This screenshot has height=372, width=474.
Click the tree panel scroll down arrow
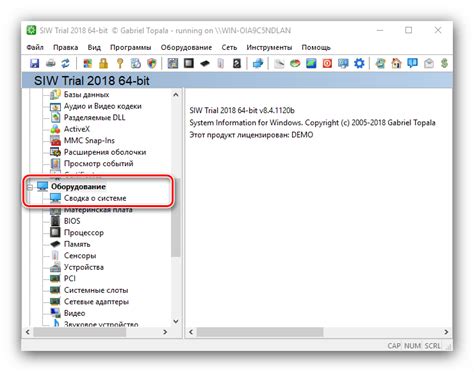coord(176,322)
